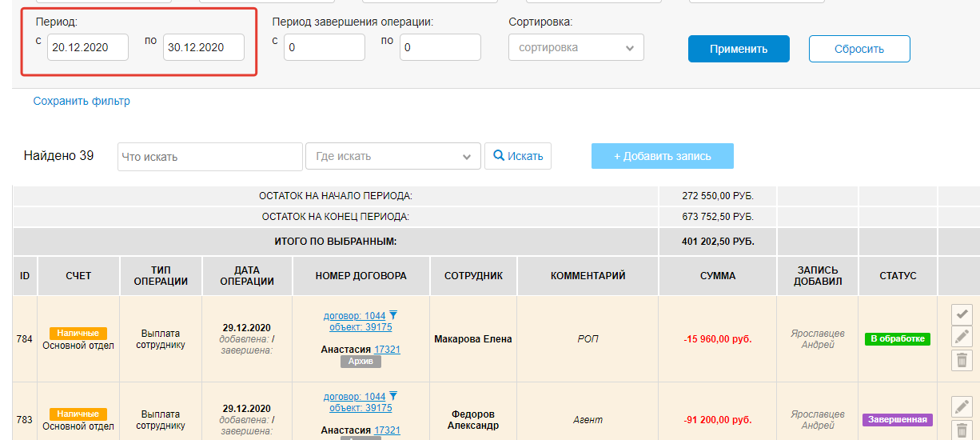The width and height of the screenshot is (980, 440).
Task: Mark record 784 as completed with checkmark
Action: [962, 314]
